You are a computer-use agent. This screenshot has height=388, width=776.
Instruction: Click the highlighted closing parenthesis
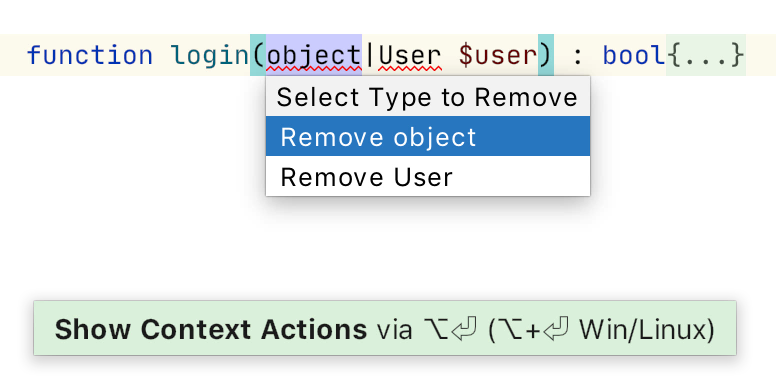(x=545, y=55)
